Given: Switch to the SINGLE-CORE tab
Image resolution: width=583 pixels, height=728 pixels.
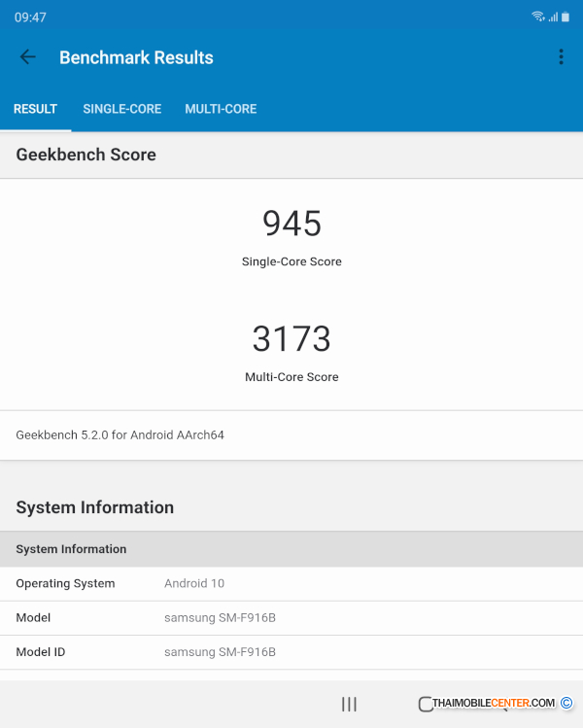Looking at the screenshot, I should [122, 109].
